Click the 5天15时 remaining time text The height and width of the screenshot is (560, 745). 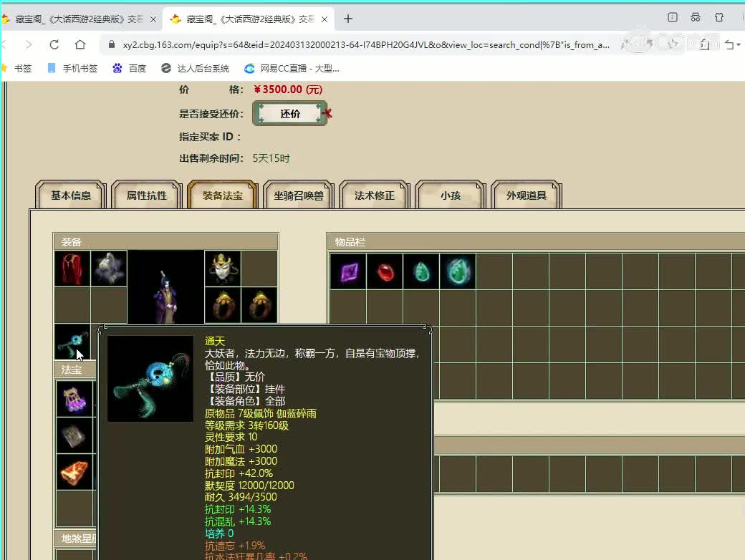pos(271,158)
